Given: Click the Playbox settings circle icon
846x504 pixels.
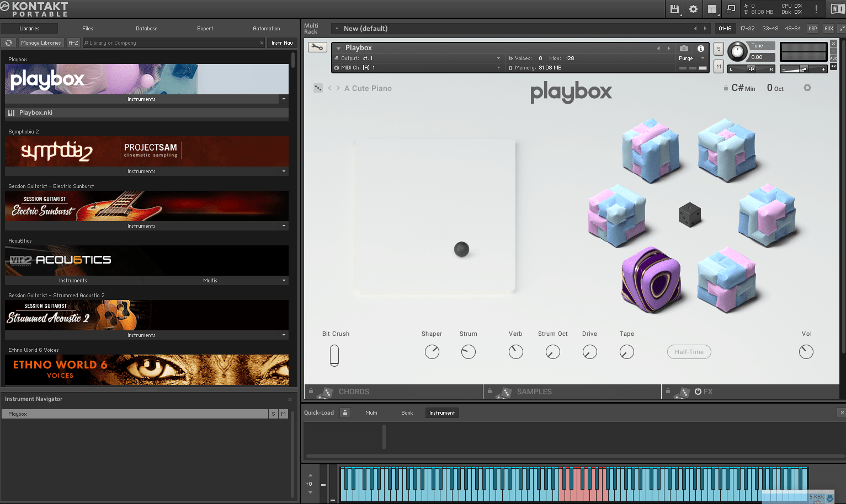Looking at the screenshot, I should click(807, 88).
